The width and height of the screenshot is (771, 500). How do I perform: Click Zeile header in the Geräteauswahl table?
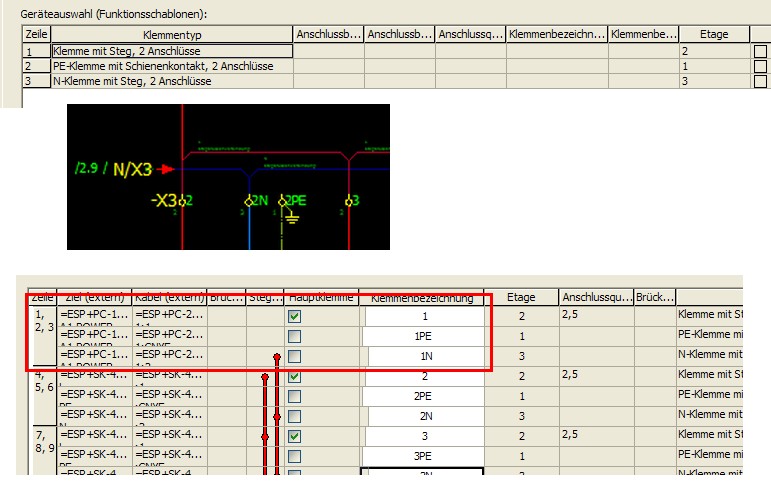36,34
